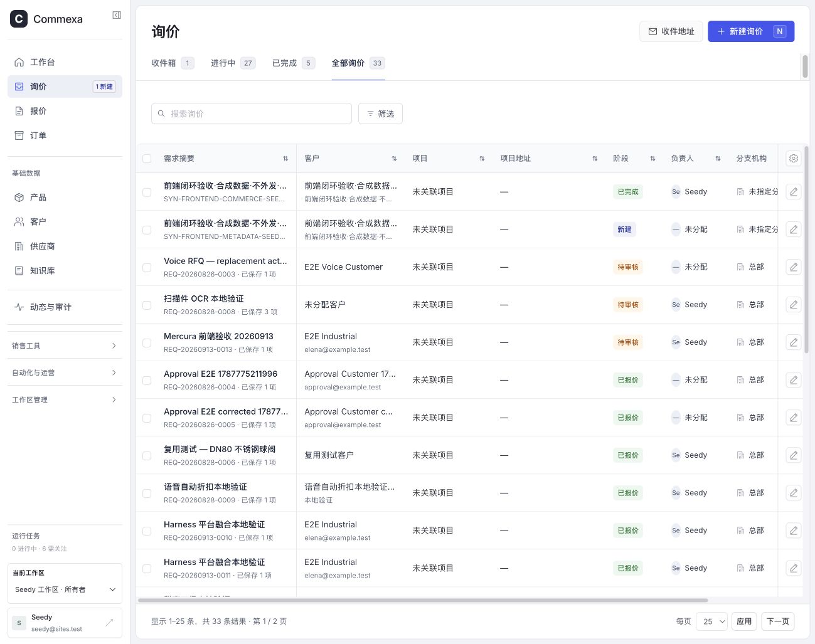Click 新建询价 button
Image resolution: width=815 pixels, height=644 pixels.
click(x=751, y=31)
